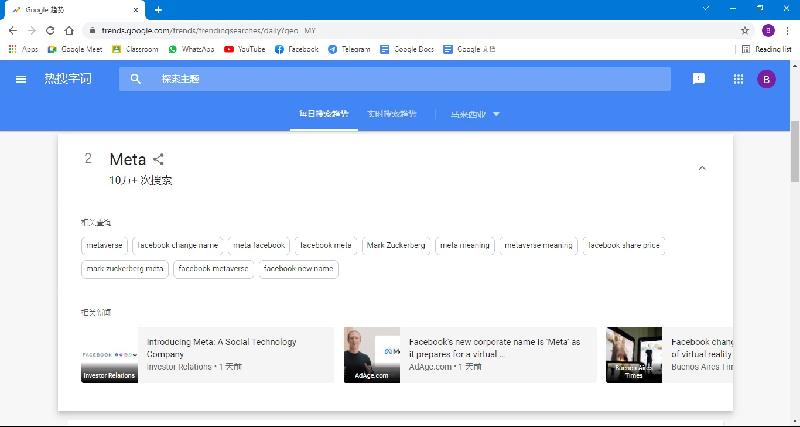Image resolution: width=800 pixels, height=427 pixels.
Task: Select 'mark zuckerberg meta' query chip
Action: (125, 269)
